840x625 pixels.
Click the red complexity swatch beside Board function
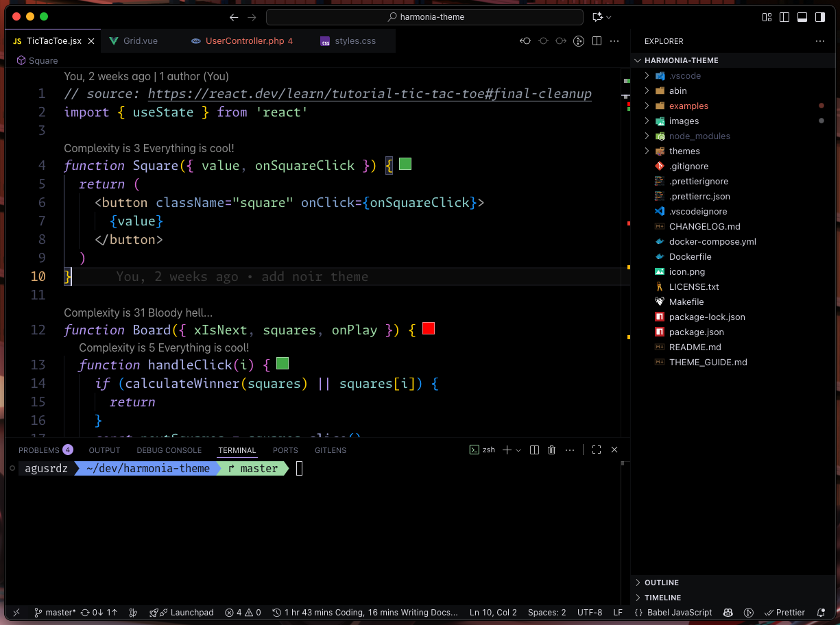429,329
